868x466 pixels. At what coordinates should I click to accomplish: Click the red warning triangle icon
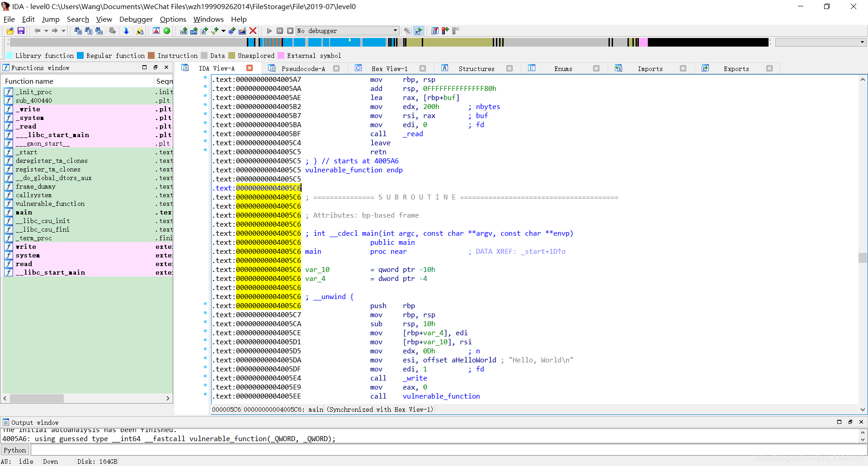[x=156, y=31]
